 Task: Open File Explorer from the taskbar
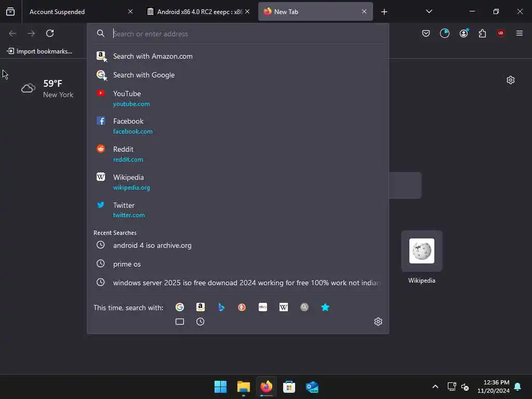(243, 387)
